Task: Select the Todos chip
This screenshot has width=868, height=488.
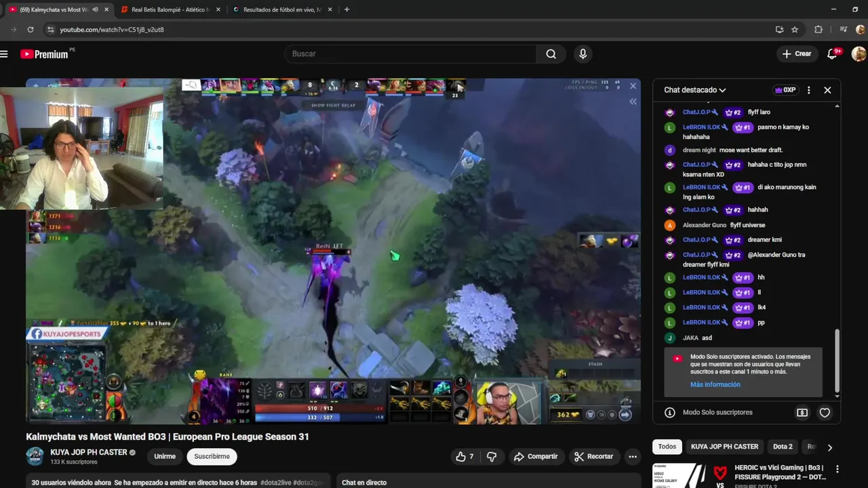Action: 667,447
